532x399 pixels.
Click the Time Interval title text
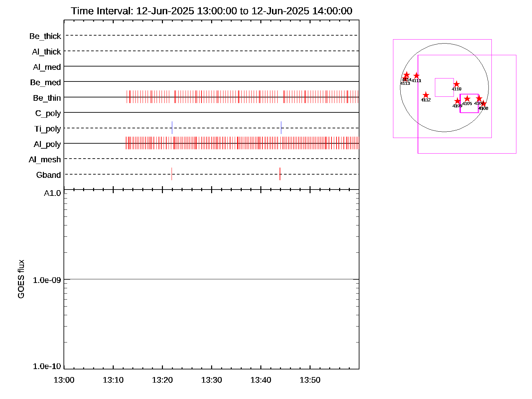(211, 11)
